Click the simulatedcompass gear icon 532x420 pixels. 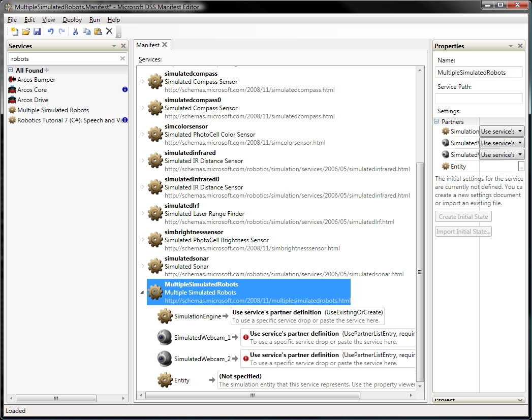pos(155,81)
